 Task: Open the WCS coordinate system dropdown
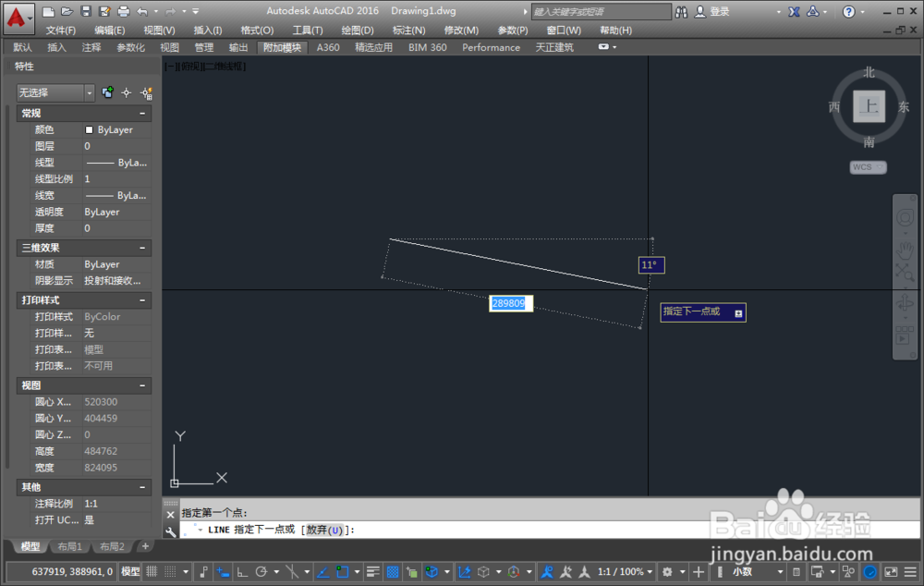868,167
